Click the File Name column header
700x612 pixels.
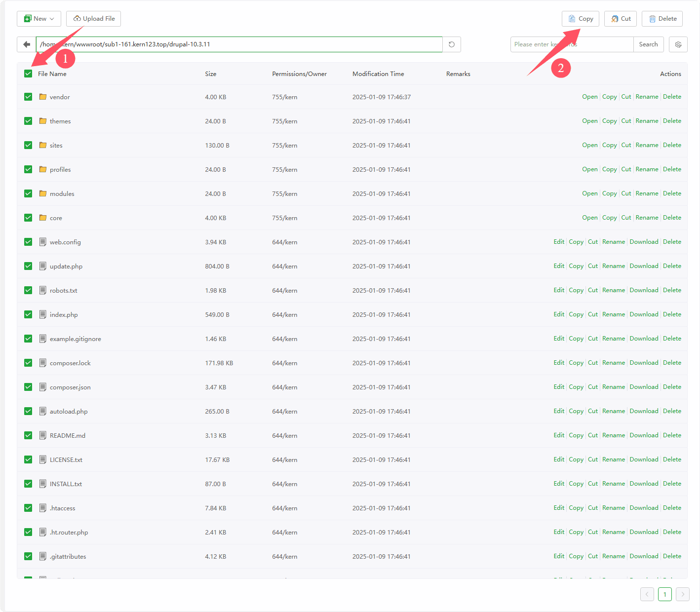52,74
